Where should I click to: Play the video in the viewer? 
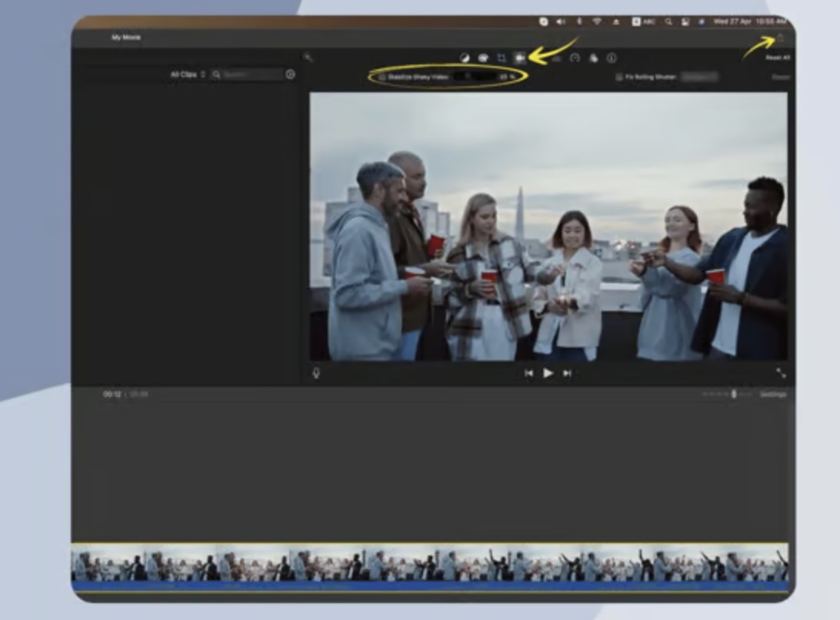coord(548,373)
